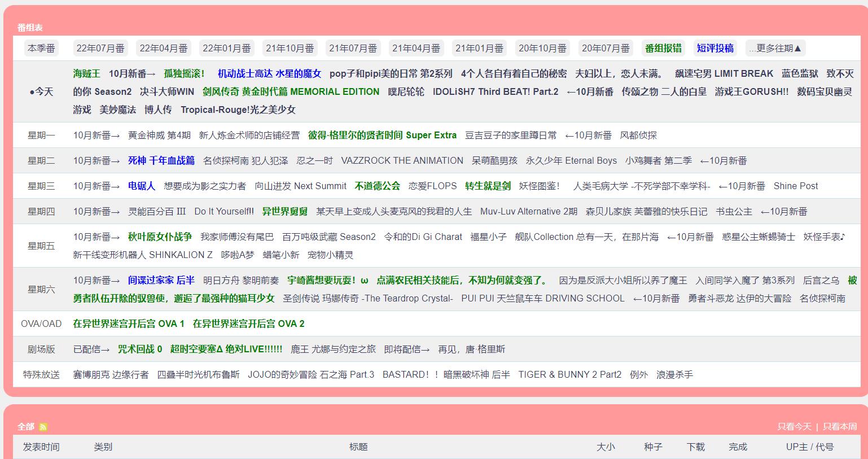
Task: Open 飙速宅男 LIMIT BREAK link
Action: 724,73
